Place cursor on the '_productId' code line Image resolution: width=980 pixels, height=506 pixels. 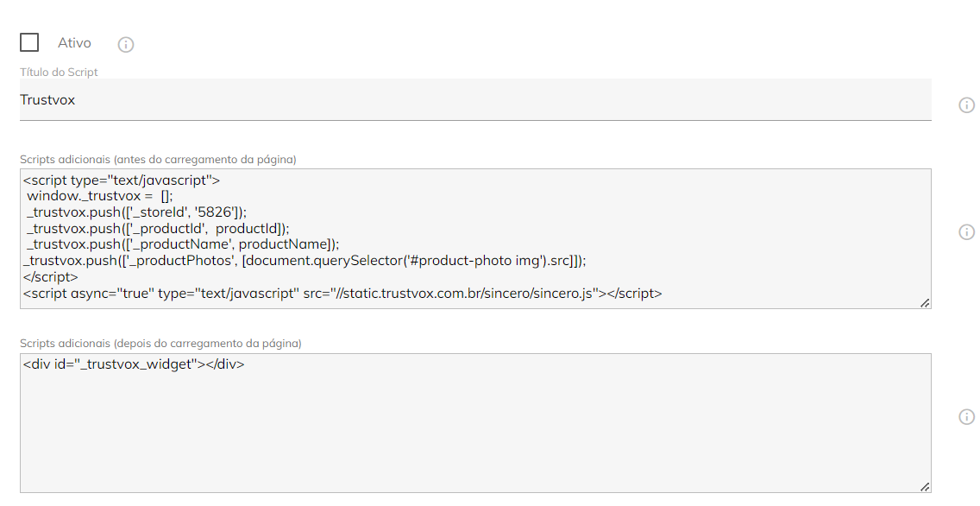[158, 228]
